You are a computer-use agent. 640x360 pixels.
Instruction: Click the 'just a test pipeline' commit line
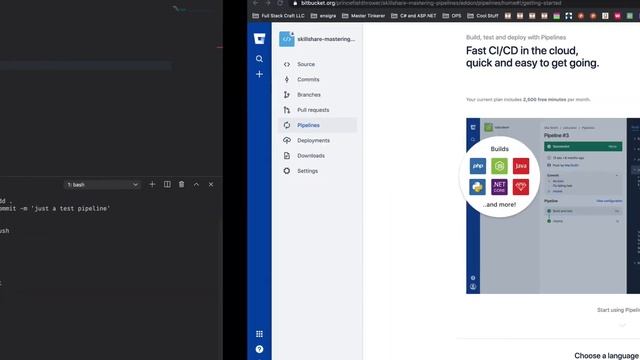click(55, 209)
